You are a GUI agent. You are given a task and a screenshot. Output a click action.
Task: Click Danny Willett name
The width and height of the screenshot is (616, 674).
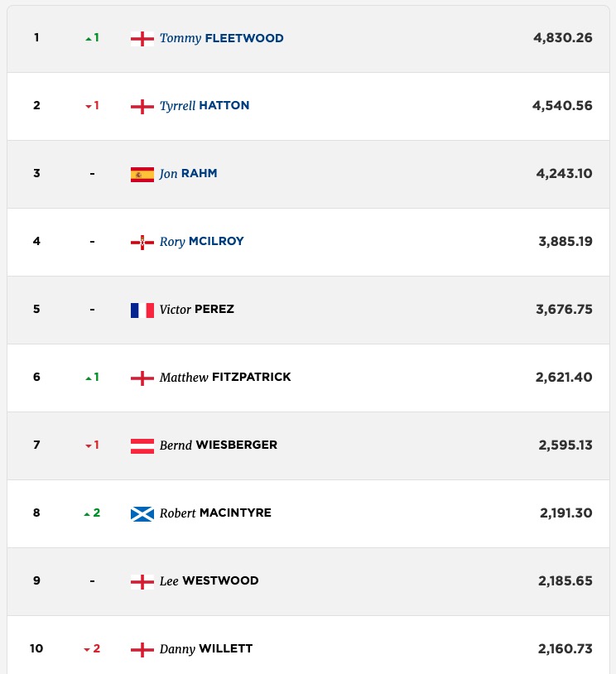[206, 649]
